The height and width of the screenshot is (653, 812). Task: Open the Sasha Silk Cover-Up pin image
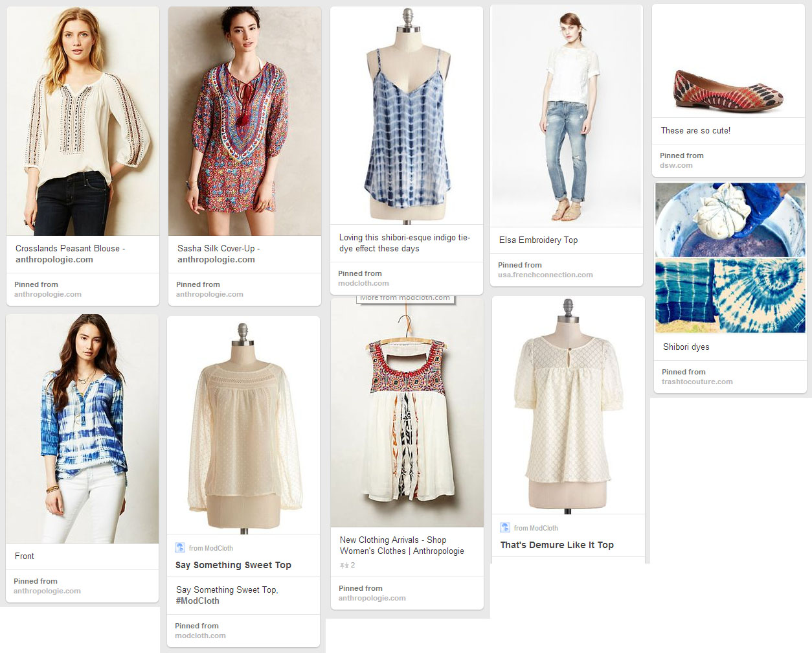245,121
